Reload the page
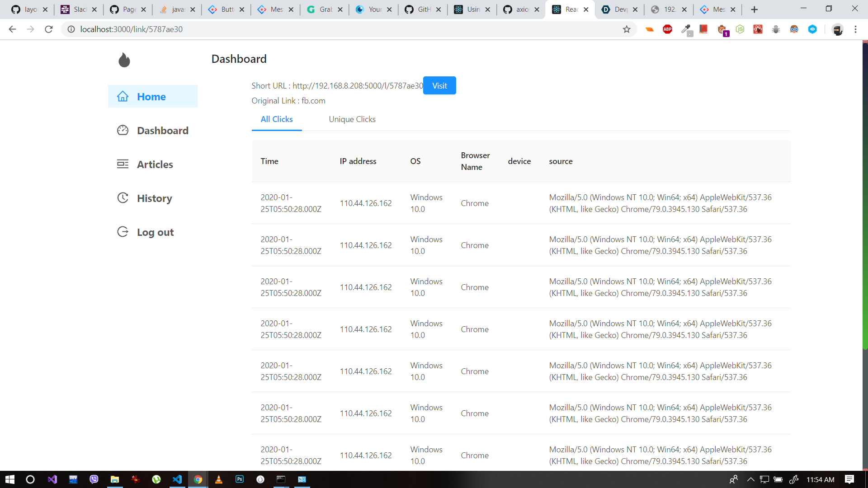The width and height of the screenshot is (868, 488). point(49,29)
